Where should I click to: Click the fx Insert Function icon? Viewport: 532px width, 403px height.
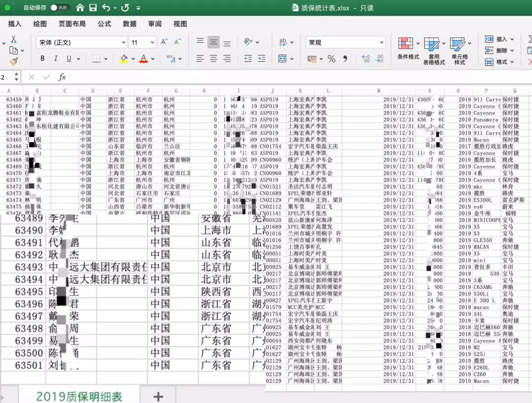[x=62, y=77]
